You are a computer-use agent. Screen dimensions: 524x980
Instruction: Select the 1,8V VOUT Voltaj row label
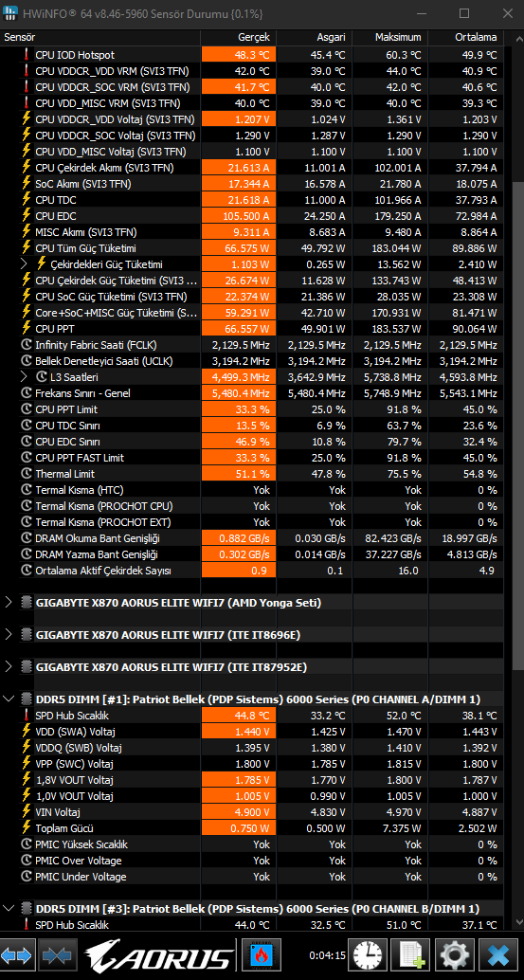click(x=74, y=780)
